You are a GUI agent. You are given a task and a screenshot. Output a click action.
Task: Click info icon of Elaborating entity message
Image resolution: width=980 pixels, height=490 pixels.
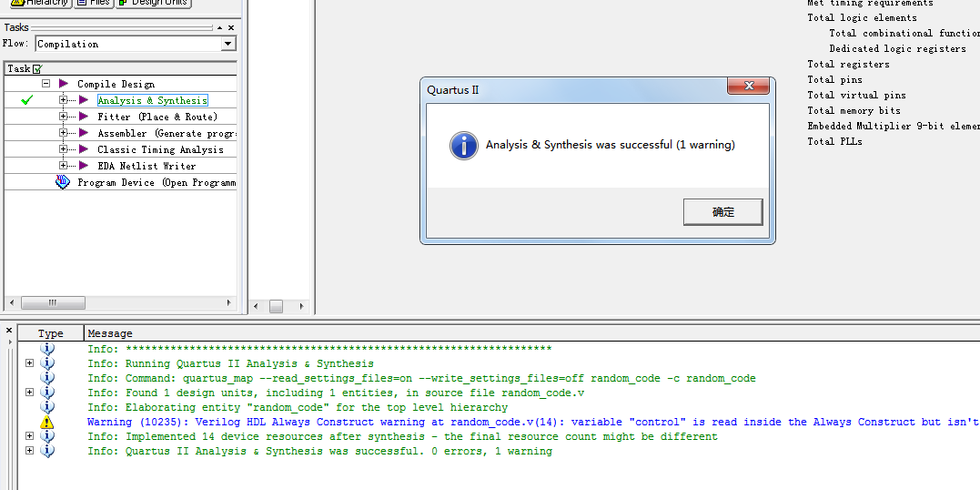coord(47,407)
